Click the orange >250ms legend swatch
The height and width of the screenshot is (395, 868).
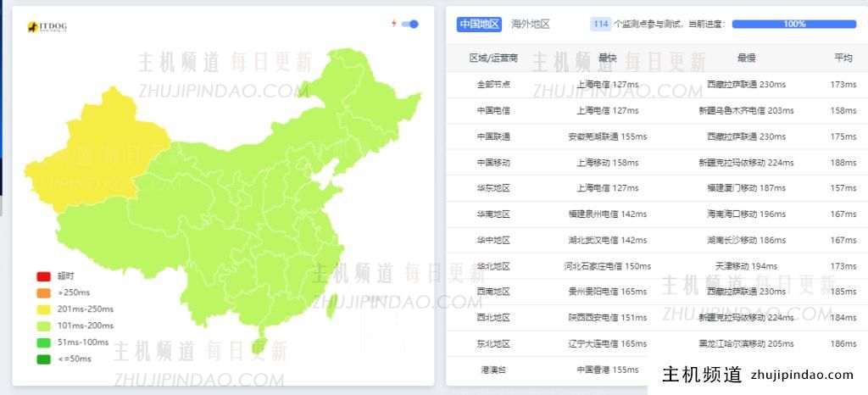[43, 293]
